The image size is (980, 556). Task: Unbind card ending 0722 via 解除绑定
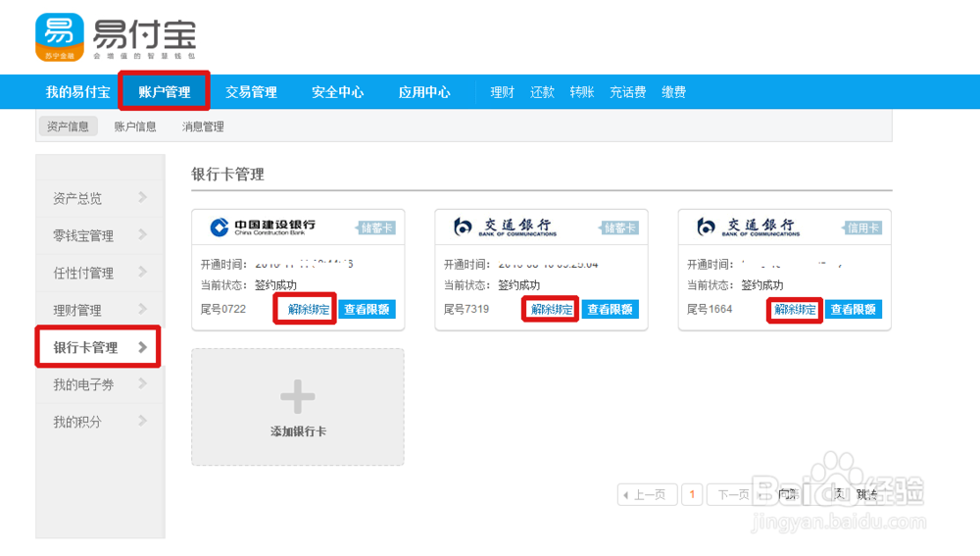pos(308,309)
